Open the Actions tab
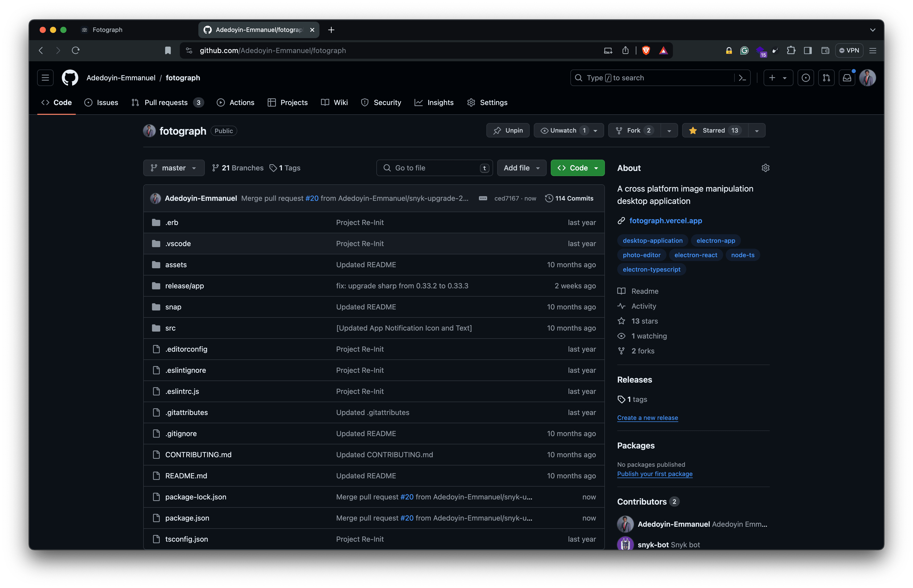913x588 pixels. 235,103
